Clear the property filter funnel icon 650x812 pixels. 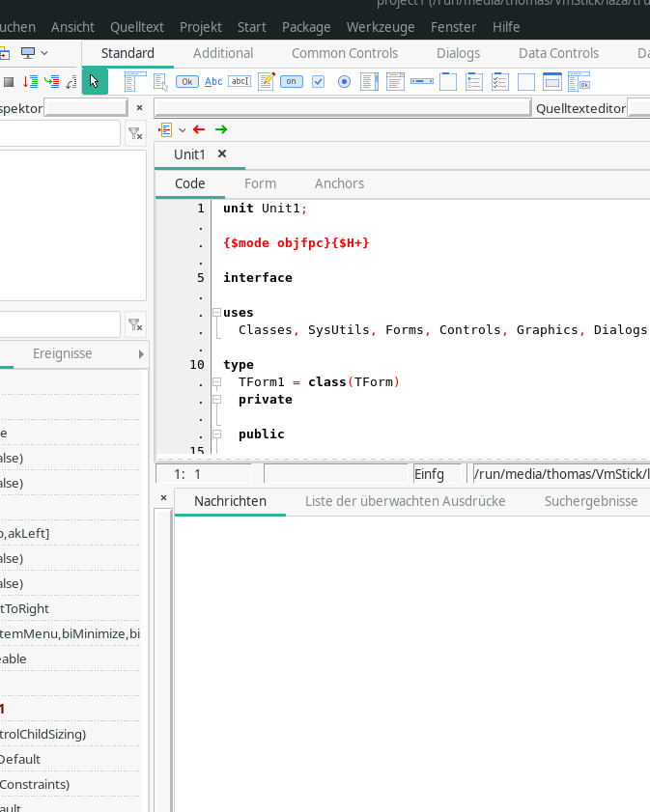[135, 324]
